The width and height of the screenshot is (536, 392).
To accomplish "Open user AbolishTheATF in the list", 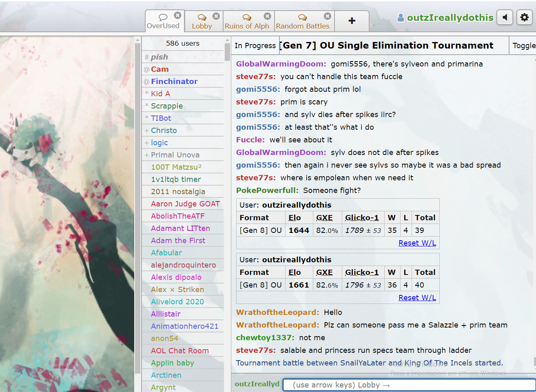I will 183,216.
